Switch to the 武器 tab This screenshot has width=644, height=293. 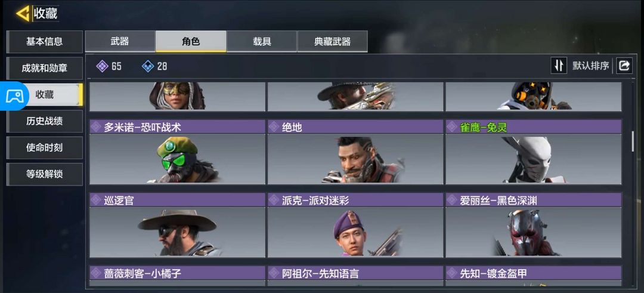120,42
